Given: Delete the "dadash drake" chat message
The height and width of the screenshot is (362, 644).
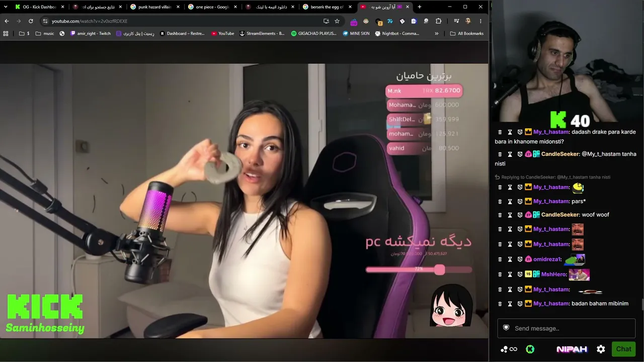Looking at the screenshot, I should (500, 132).
